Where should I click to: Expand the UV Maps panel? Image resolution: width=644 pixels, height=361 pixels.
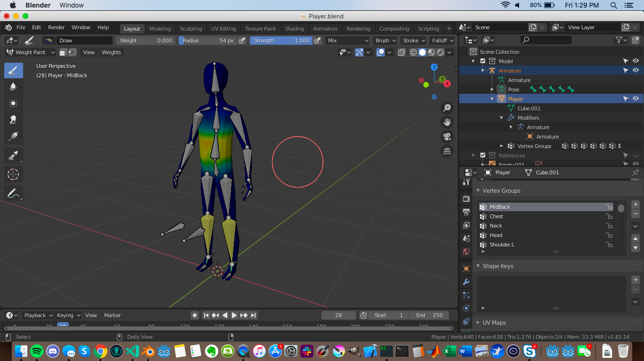(x=479, y=323)
